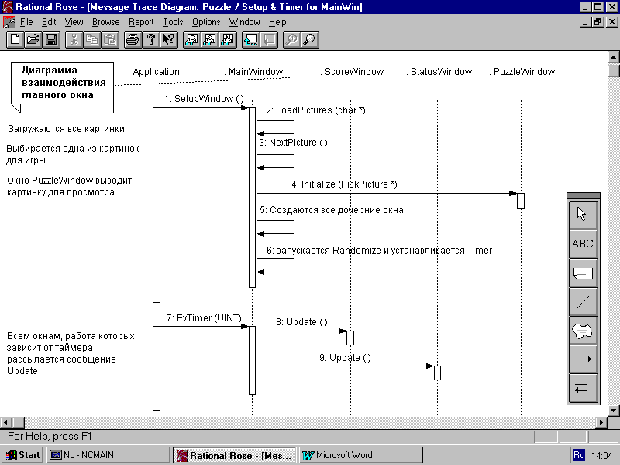Click the Open file toolbar icon
This screenshot has height=465, width=620.
point(31,40)
